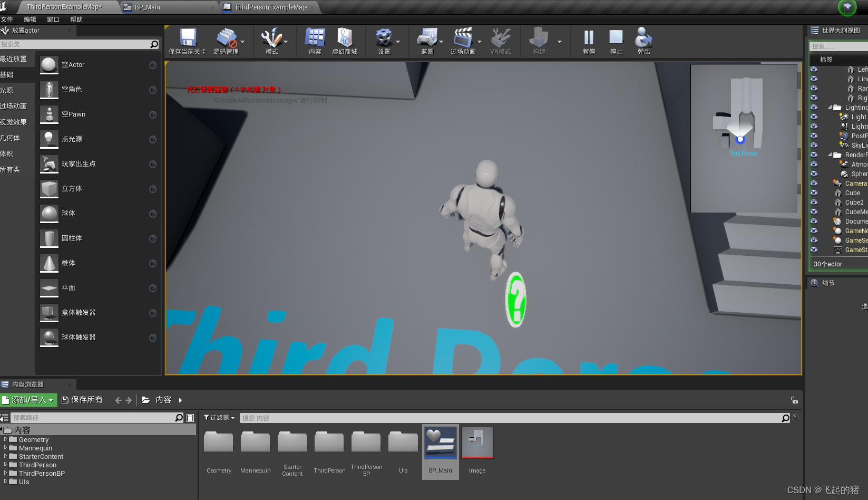Select the 圆柱体 cylinder icon
This screenshot has width=868, height=500.
[49, 238]
